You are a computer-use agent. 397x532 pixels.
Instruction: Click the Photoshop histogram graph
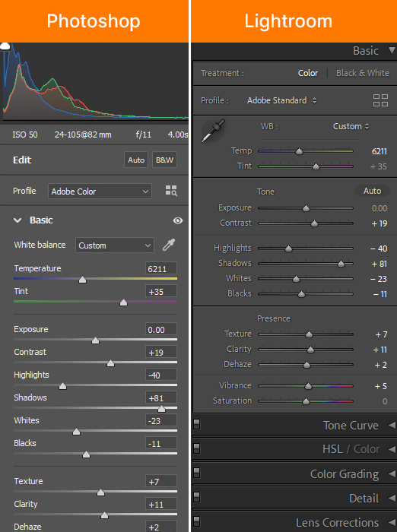coord(94,81)
